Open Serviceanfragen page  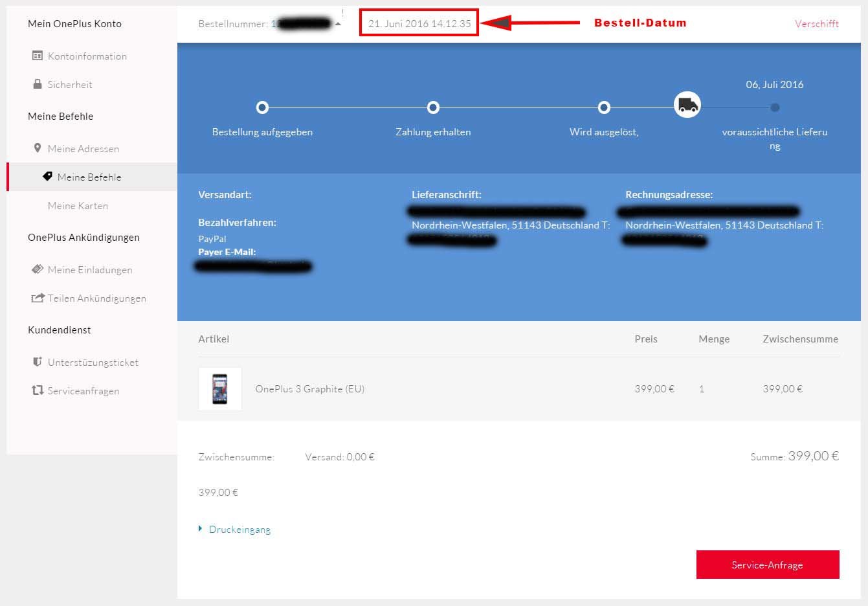click(x=83, y=391)
